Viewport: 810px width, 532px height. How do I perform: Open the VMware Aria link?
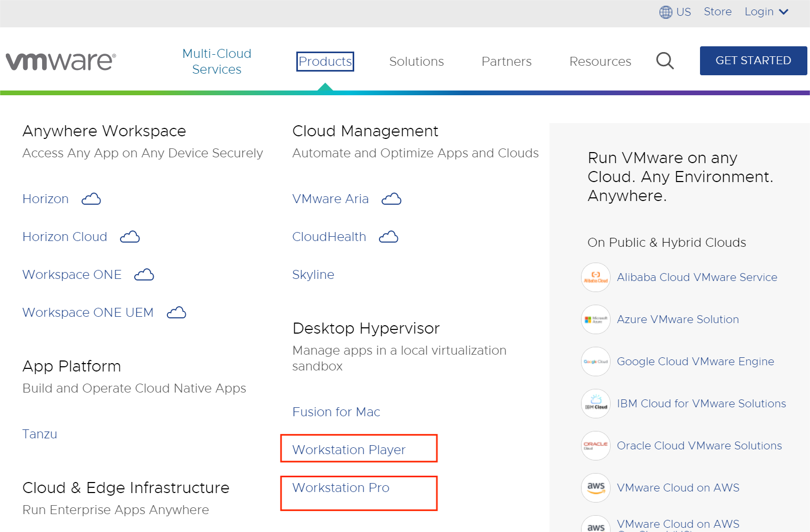pos(331,199)
